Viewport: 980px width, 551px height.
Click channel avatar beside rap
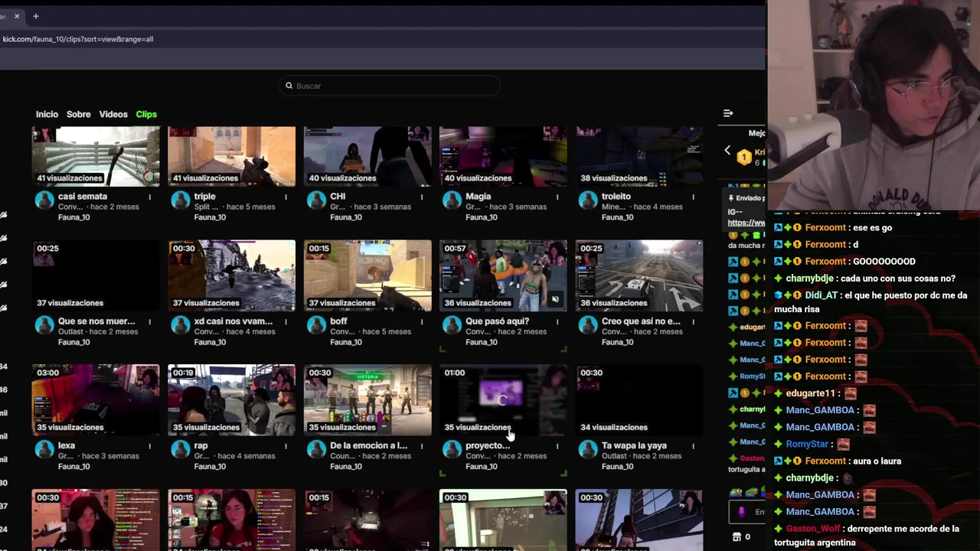181,449
